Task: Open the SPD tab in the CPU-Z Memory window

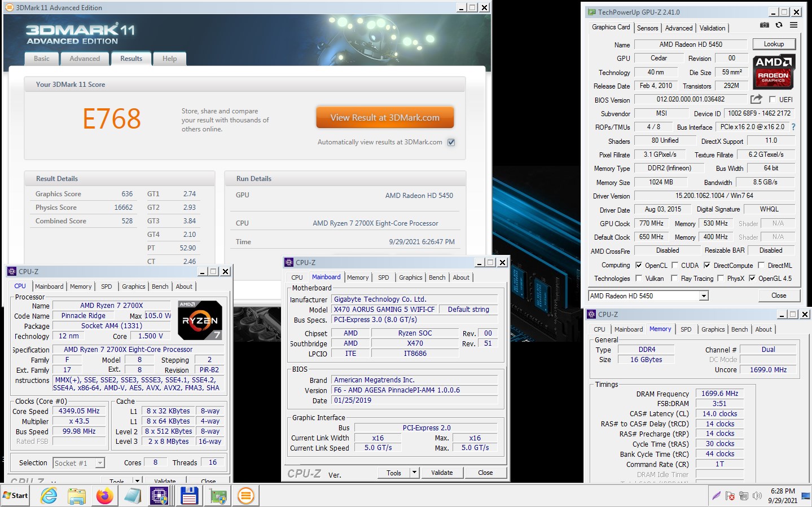Action: 686,329
